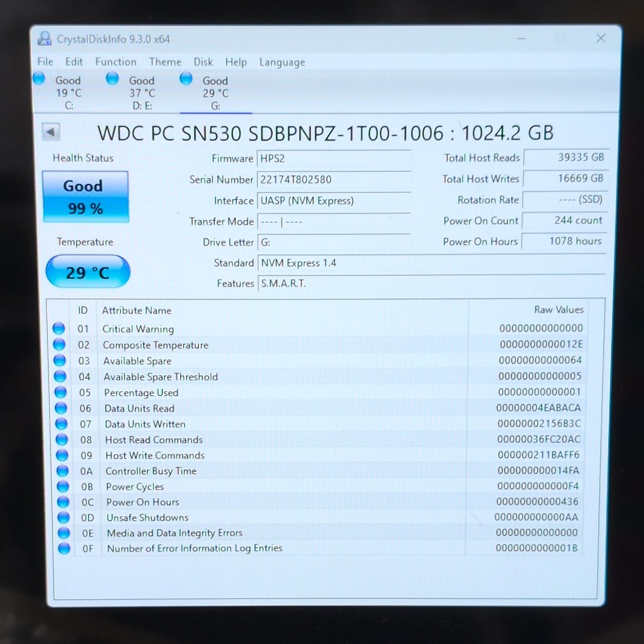The width and height of the screenshot is (644, 644).
Task: Click Power On Count value 244 count
Action: click(565, 220)
